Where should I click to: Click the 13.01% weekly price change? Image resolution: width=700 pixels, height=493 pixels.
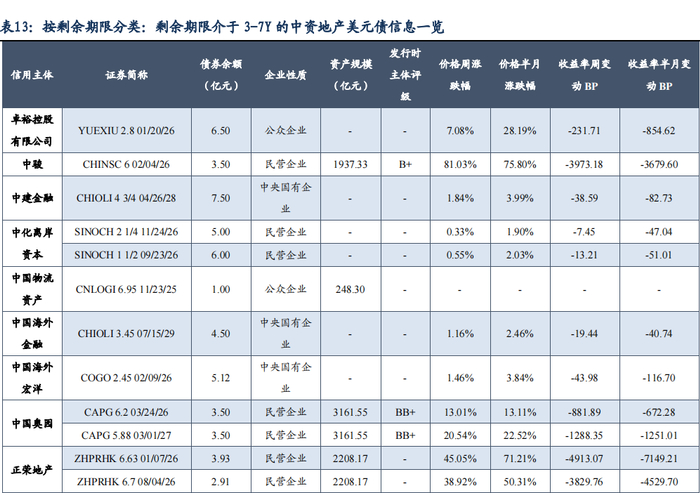[x=460, y=412]
